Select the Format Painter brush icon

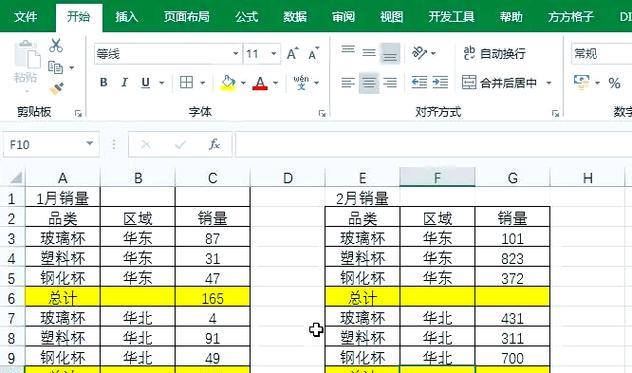click(x=56, y=88)
